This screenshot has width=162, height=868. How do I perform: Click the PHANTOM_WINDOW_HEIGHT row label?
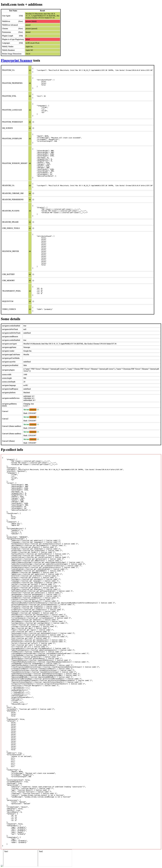tap(15, 163)
